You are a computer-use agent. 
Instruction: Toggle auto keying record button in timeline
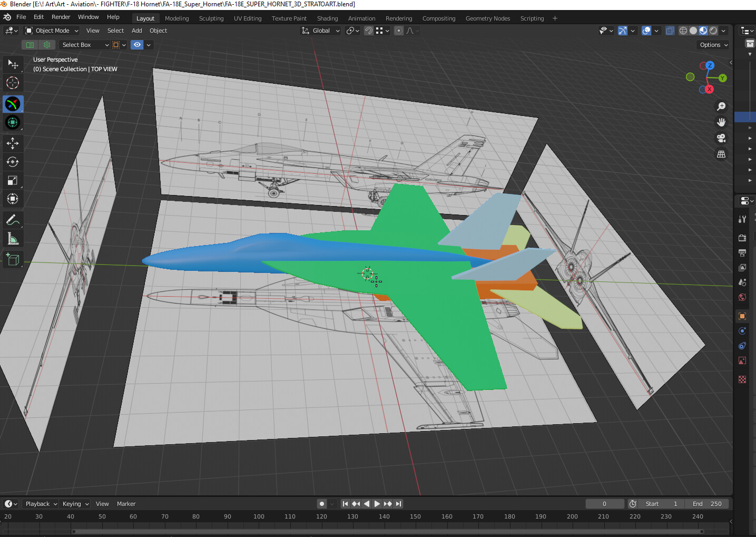(x=322, y=504)
